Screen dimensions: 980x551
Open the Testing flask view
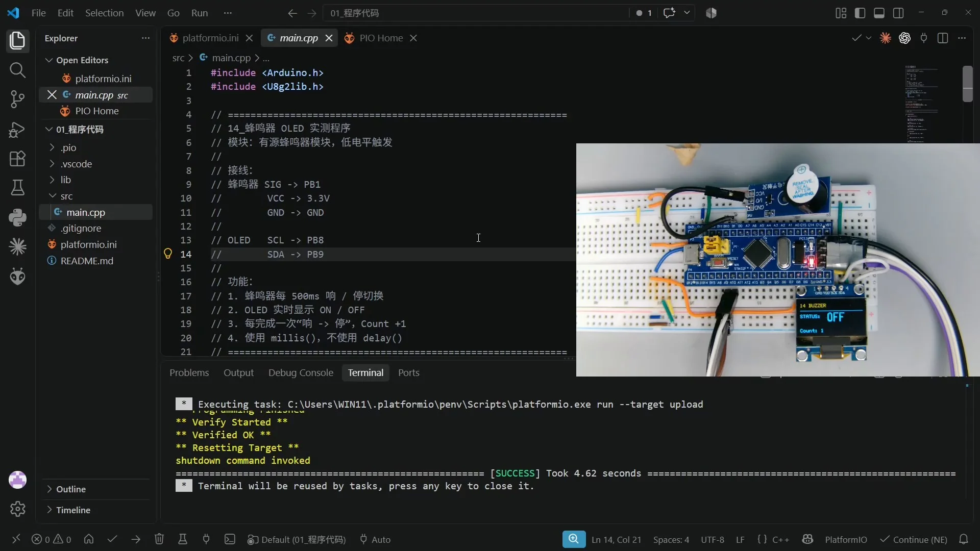(17, 188)
